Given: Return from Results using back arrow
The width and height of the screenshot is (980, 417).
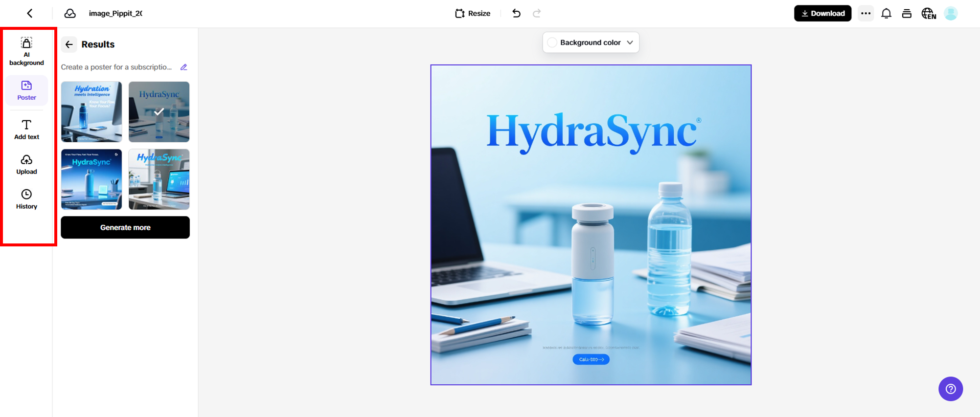Looking at the screenshot, I should (69, 44).
